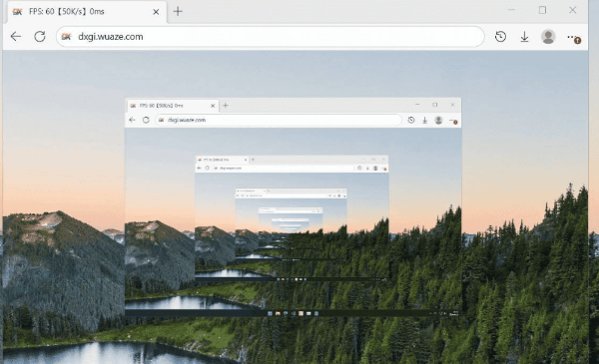Image resolution: width=599 pixels, height=364 pixels.
Task: Open the browser history icon
Action: pos(500,37)
